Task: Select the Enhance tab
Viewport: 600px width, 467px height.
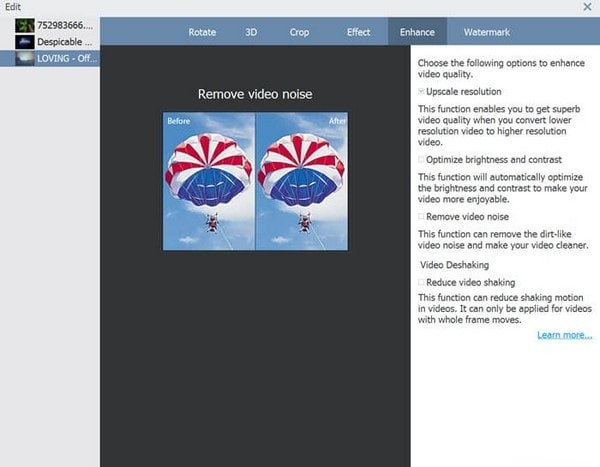Action: [x=417, y=32]
